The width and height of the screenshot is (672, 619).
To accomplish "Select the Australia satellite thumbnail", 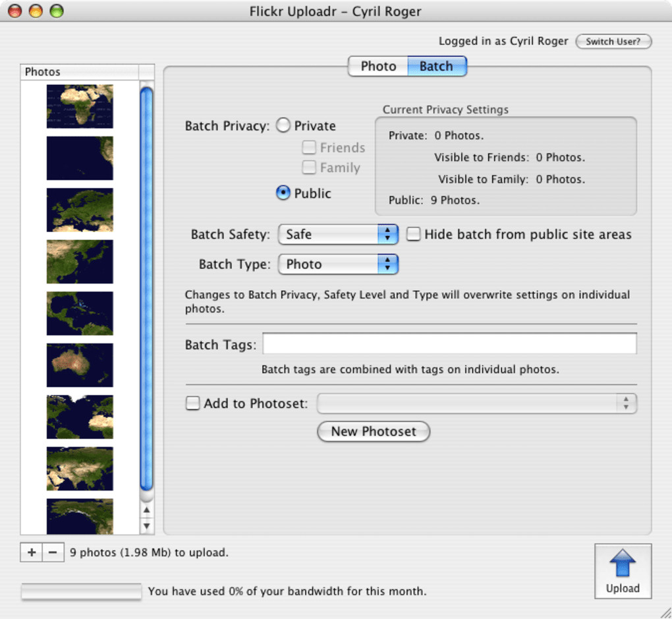I will point(80,365).
